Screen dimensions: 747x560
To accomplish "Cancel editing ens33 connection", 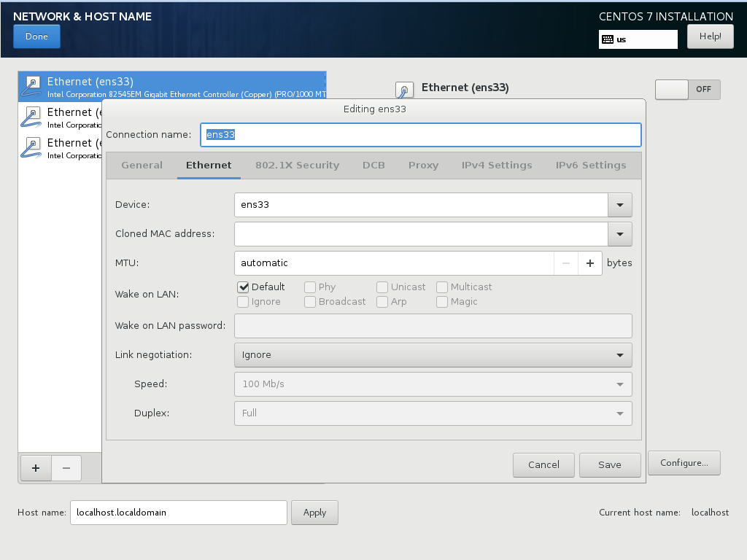I will pos(543,464).
